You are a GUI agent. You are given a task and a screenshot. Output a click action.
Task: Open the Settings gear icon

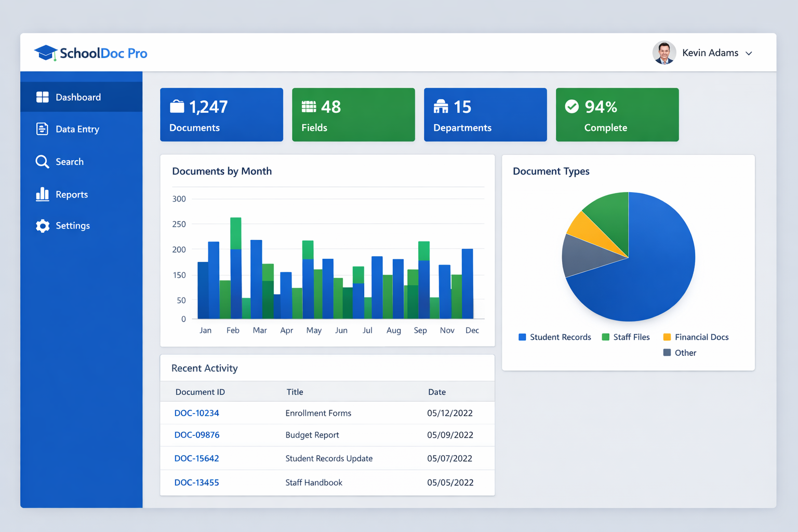pyautogui.click(x=42, y=225)
